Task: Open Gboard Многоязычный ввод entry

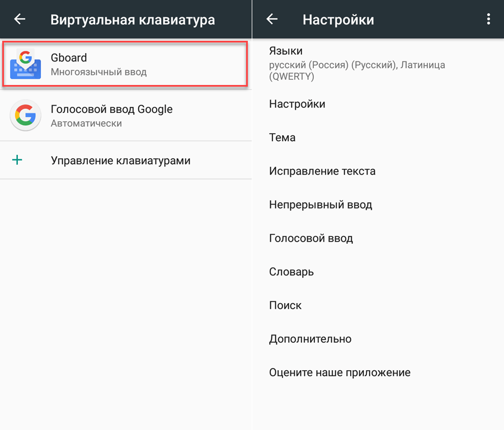Action: coord(124,64)
